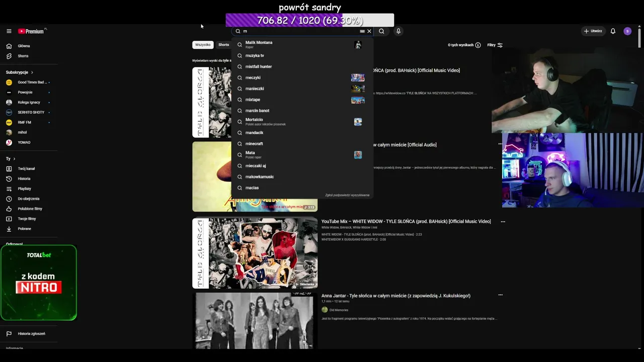
Task: Select the muzyka tv suggestion
Action: pyautogui.click(x=302, y=55)
